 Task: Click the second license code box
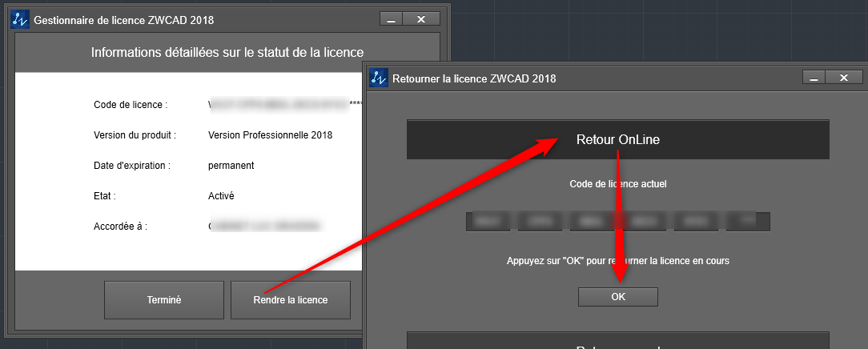(x=539, y=222)
